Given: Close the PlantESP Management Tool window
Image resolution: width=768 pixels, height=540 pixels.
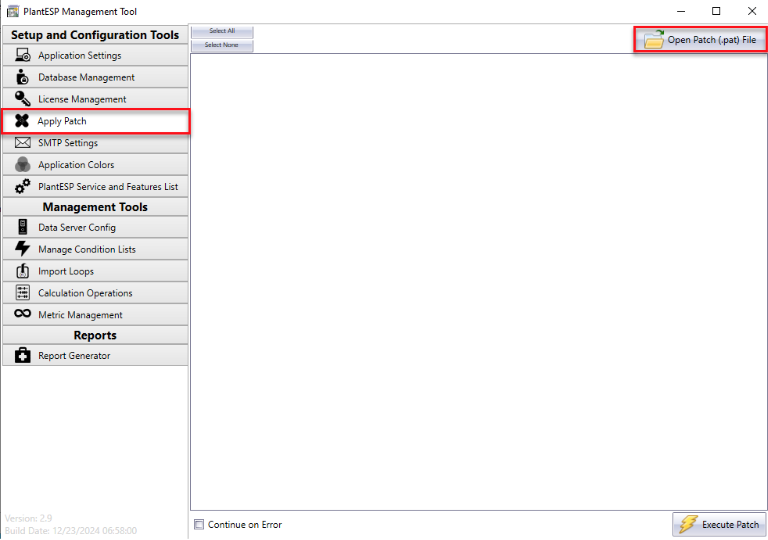Looking at the screenshot, I should pyautogui.click(x=752, y=11).
